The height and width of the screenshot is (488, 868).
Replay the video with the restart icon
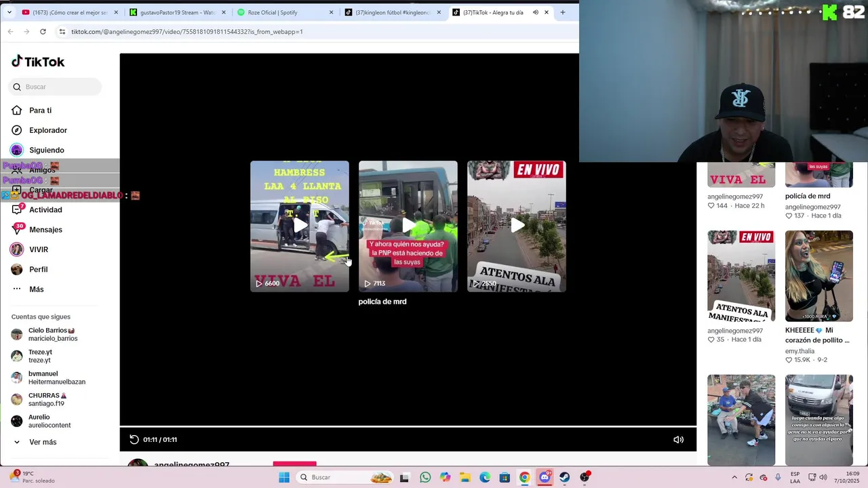point(134,439)
